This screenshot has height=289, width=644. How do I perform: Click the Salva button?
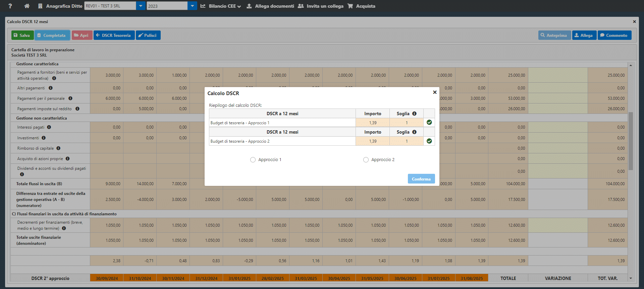click(22, 35)
